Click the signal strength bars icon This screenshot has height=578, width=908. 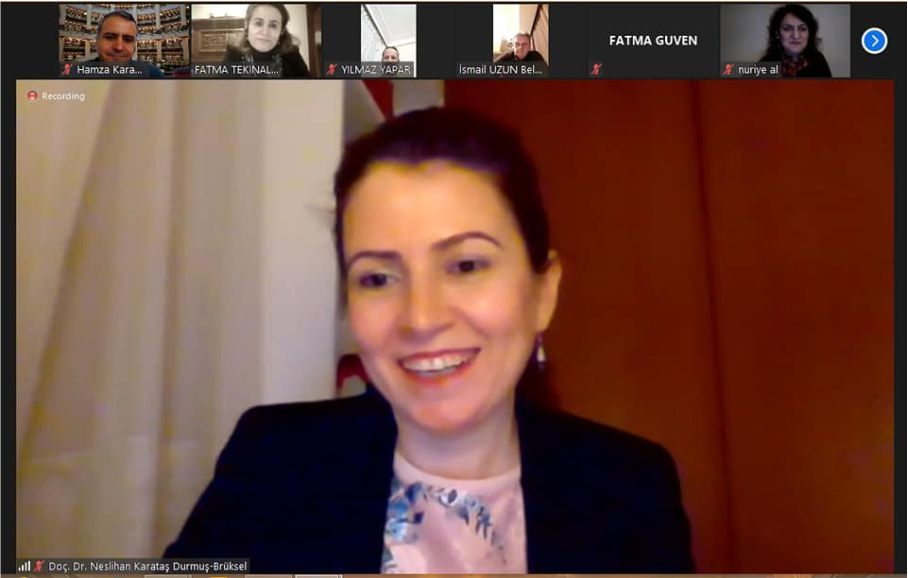[x=24, y=566]
